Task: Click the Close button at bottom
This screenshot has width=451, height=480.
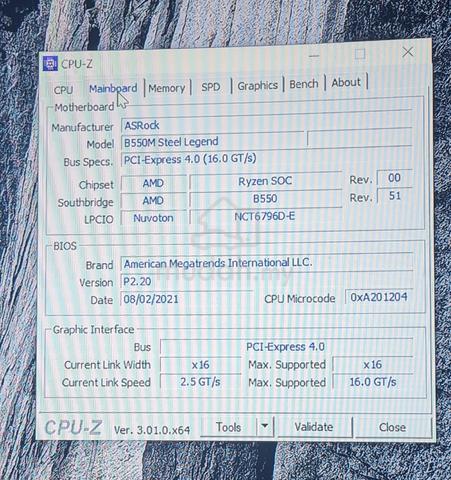Action: point(392,427)
